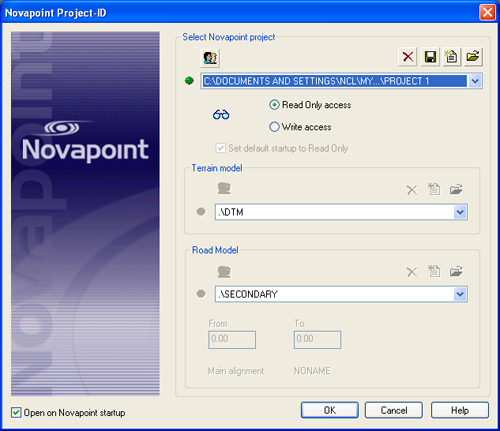Click the Cancel button

pos(394,410)
